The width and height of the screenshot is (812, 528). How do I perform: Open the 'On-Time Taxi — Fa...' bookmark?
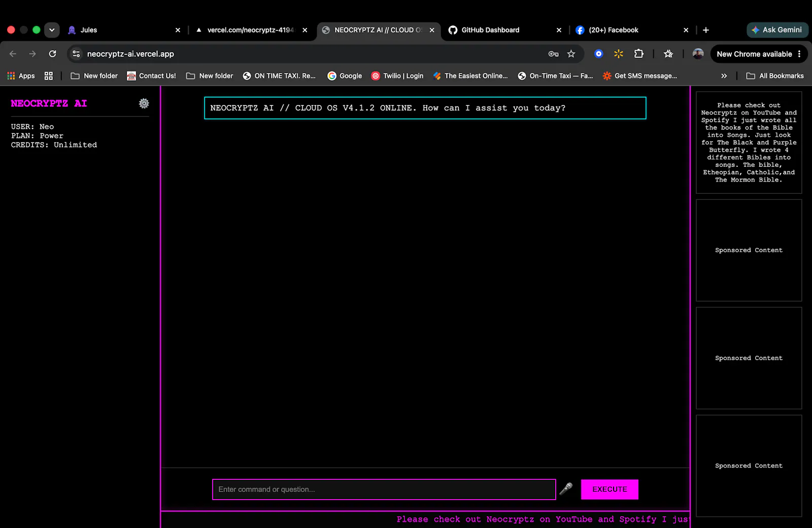555,76
